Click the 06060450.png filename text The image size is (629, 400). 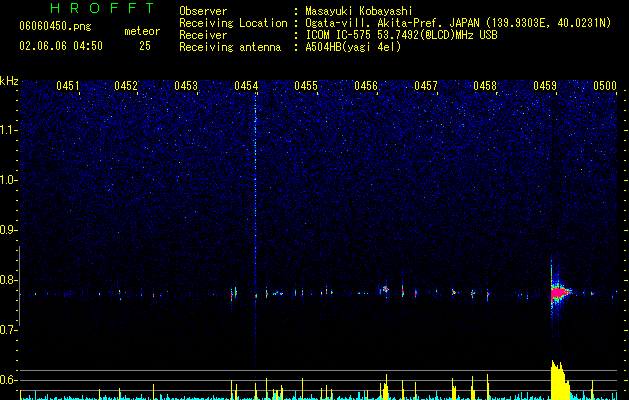point(55,26)
